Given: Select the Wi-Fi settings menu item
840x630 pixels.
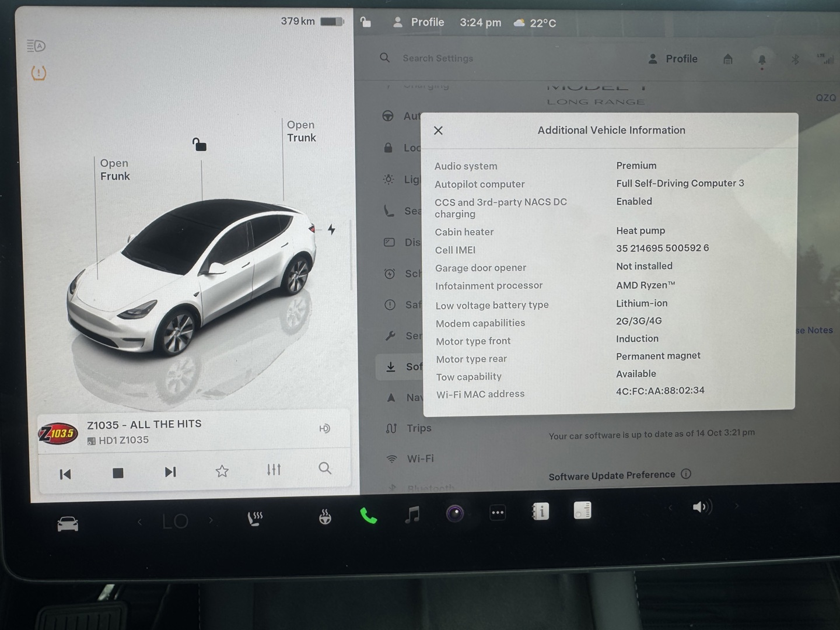Looking at the screenshot, I should click(x=419, y=459).
